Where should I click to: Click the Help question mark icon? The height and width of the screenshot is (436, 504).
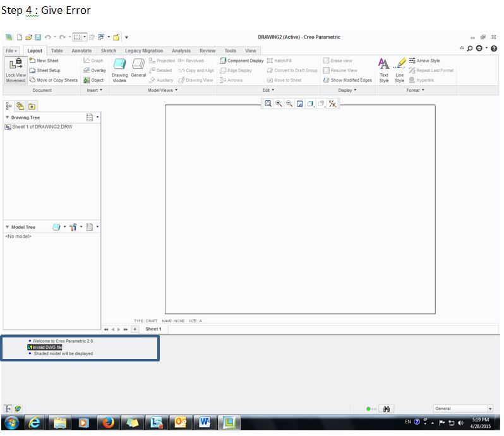[x=494, y=49]
